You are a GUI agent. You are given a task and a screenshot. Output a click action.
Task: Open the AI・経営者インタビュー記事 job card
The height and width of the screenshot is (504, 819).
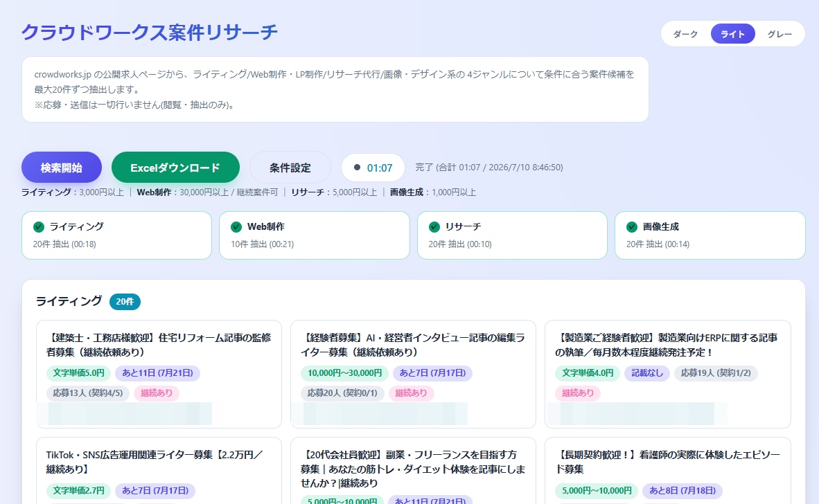pos(413,374)
